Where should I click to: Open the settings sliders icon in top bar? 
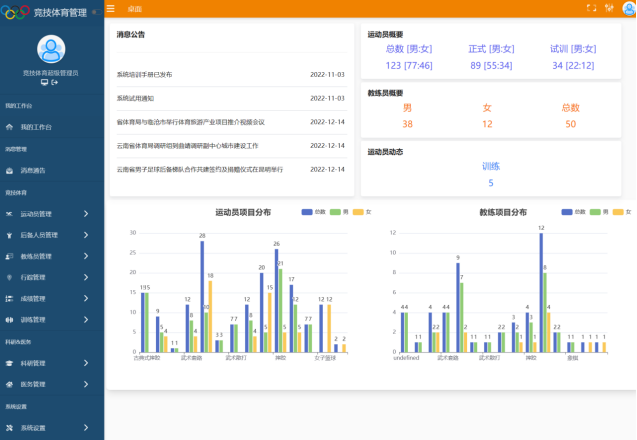(x=609, y=8)
